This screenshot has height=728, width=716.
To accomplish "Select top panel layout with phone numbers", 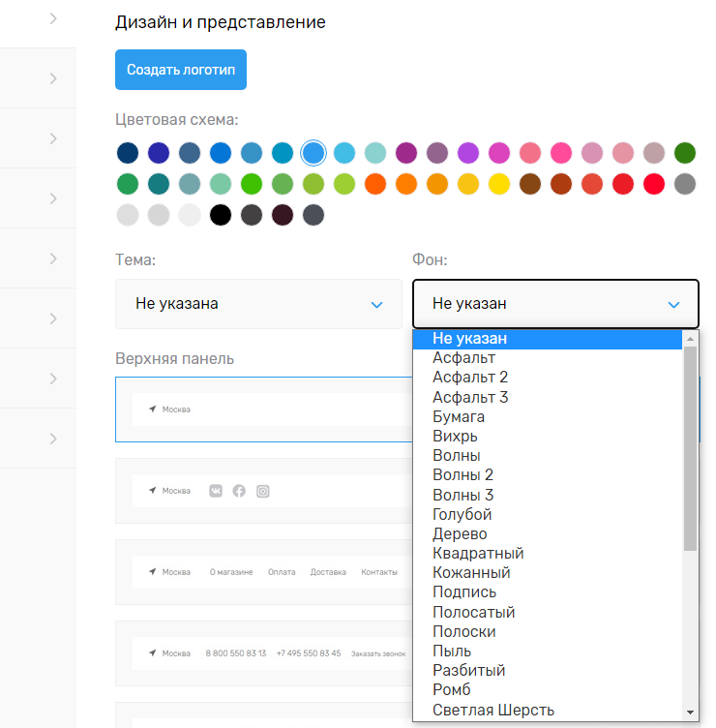I will point(264,653).
